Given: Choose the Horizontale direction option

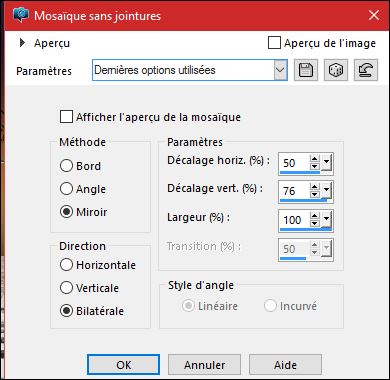Looking at the screenshot, I should point(66,265).
